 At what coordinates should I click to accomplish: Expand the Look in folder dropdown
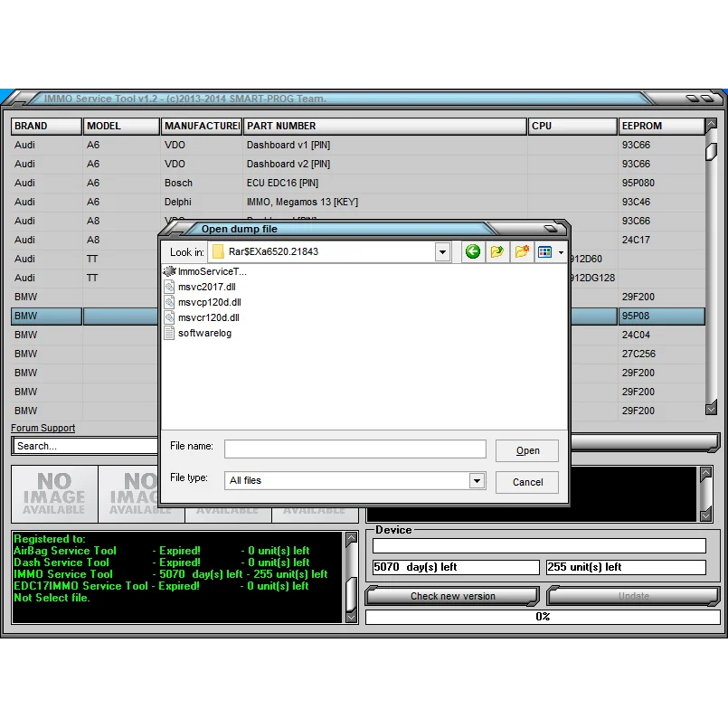click(x=442, y=252)
